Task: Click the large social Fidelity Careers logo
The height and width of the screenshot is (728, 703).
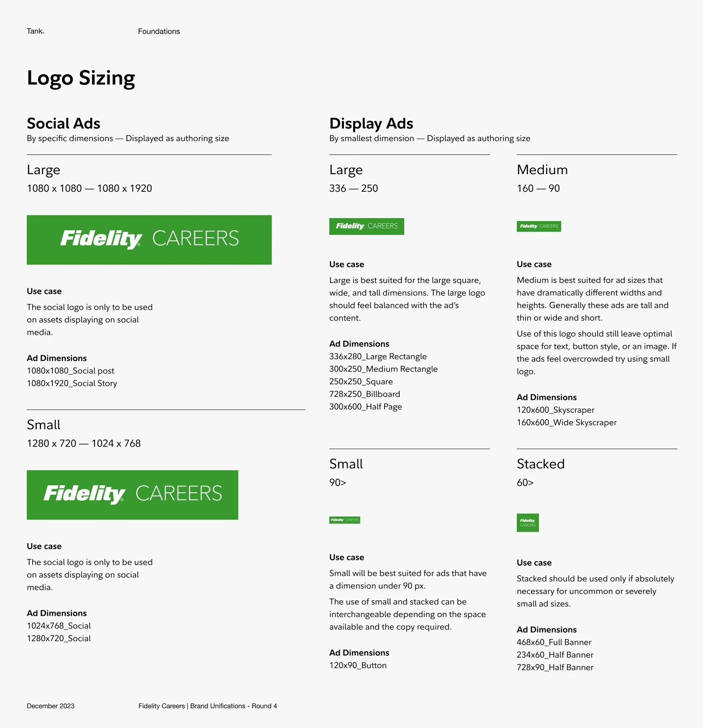Action: tap(149, 240)
